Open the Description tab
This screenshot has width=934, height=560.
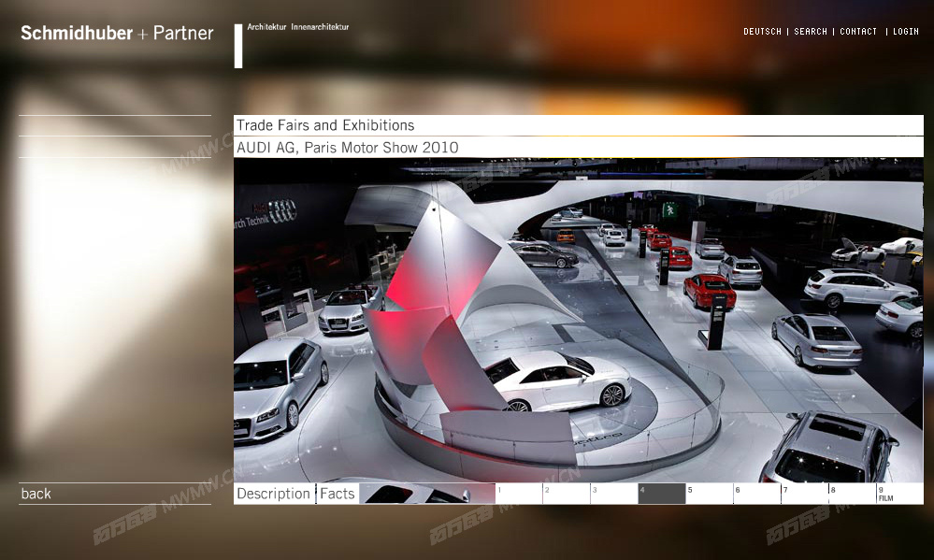coord(273,494)
